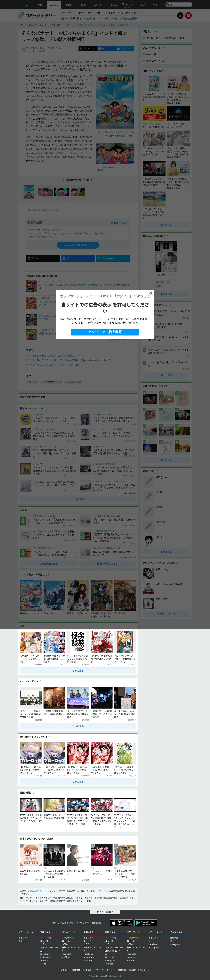Expand ナタリーストアのオススメ商品 header

point(160,563)
